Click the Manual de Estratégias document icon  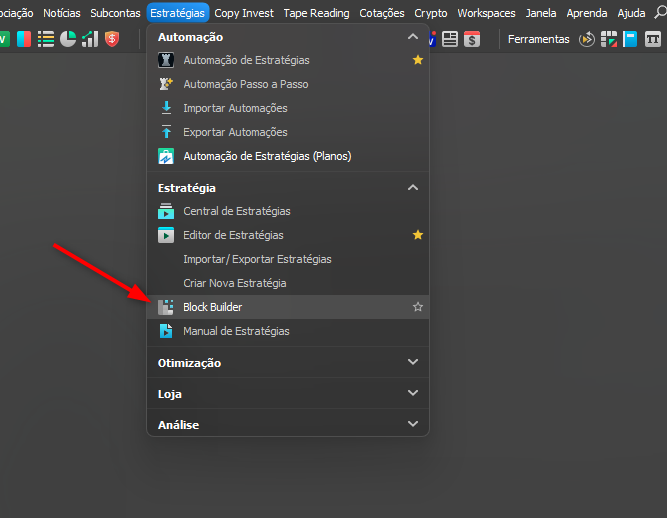tap(166, 331)
